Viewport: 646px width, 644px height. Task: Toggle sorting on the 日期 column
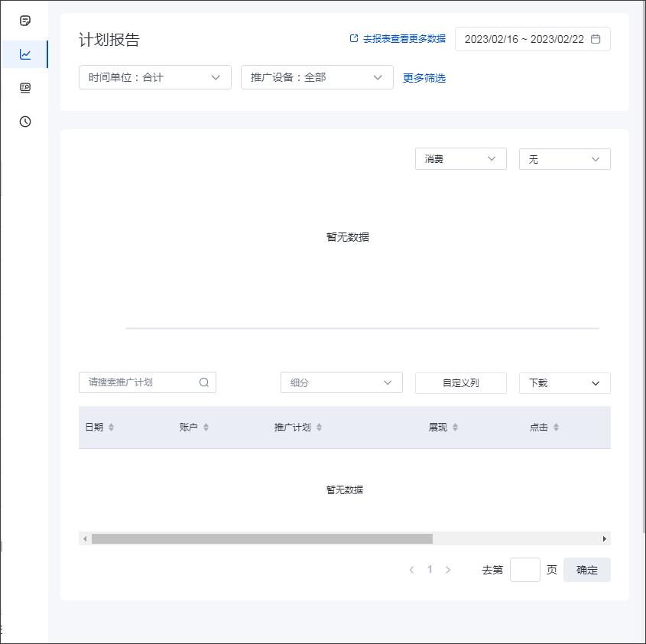(111, 428)
